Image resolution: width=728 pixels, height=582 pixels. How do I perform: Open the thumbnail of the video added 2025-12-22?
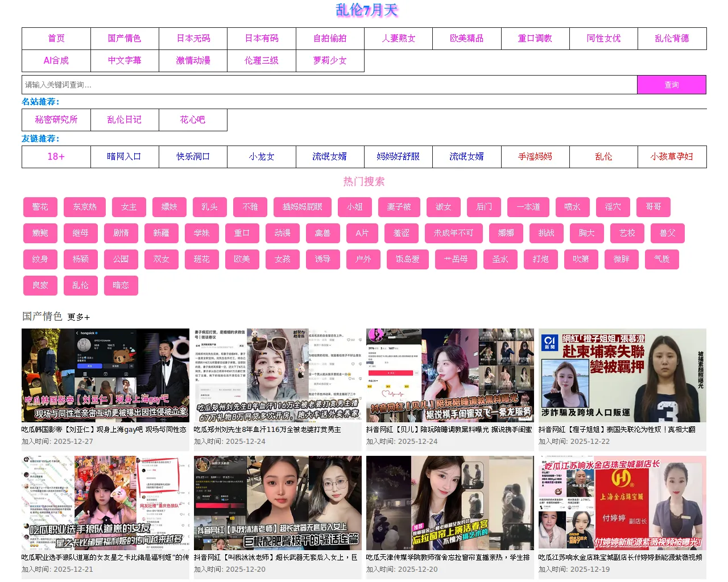[622, 375]
